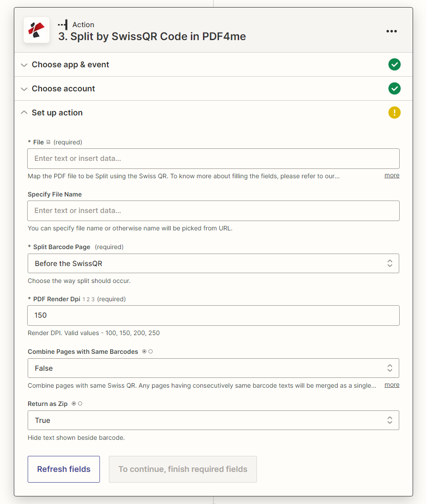Open the three-dot options menu
The width and height of the screenshot is (426, 504).
coord(391,31)
